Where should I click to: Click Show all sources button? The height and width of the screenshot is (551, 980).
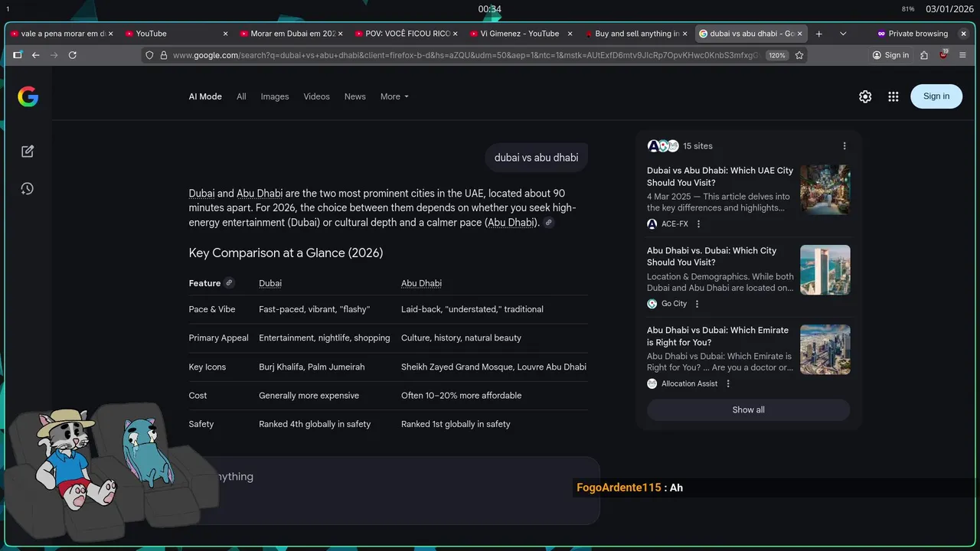(748, 409)
